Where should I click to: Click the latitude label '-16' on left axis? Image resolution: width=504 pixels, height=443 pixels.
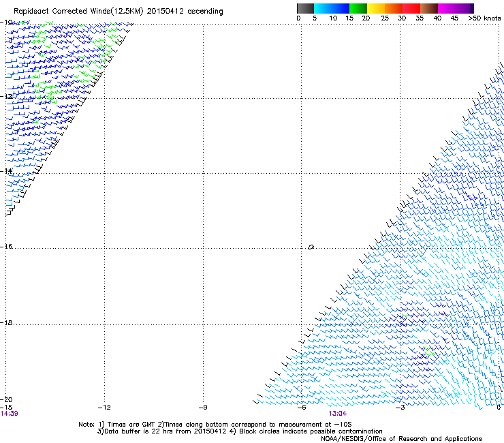point(6,247)
